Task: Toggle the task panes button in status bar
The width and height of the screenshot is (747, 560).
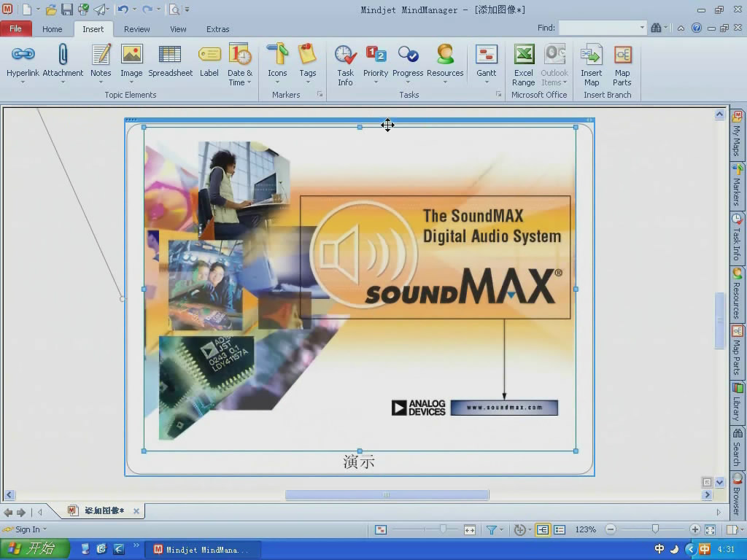Action: click(732, 529)
